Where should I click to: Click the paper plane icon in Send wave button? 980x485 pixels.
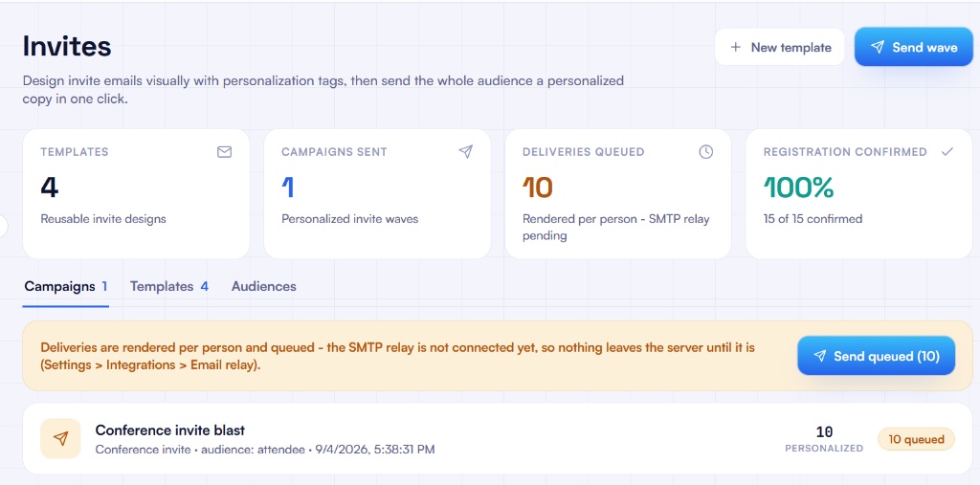click(x=878, y=47)
